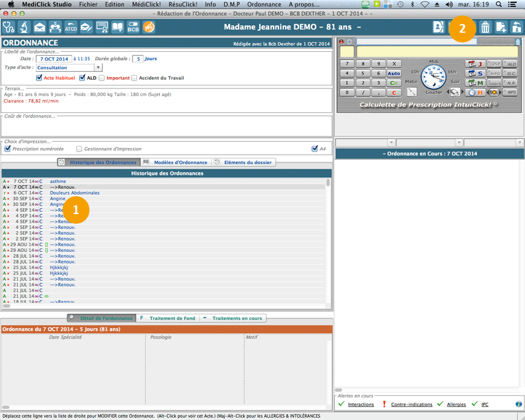
Task: Open Spotlight search in menu bar
Action: [499, 5]
